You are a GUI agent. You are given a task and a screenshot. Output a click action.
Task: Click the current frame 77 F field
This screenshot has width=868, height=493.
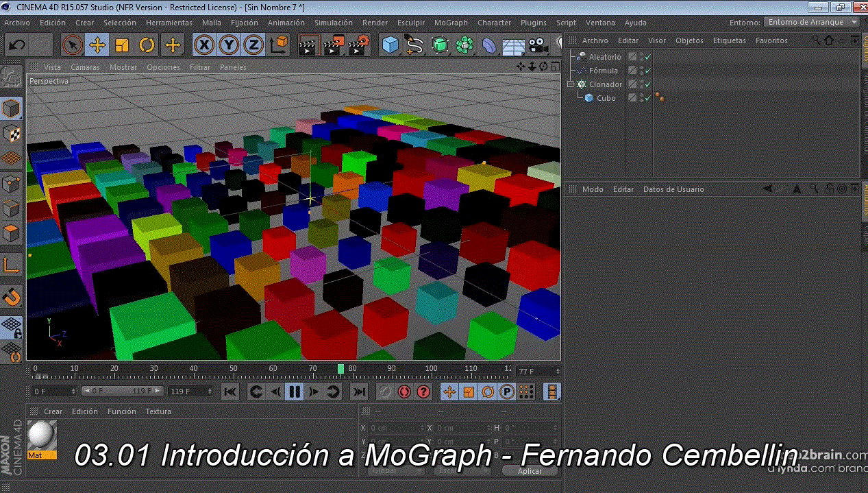538,371
